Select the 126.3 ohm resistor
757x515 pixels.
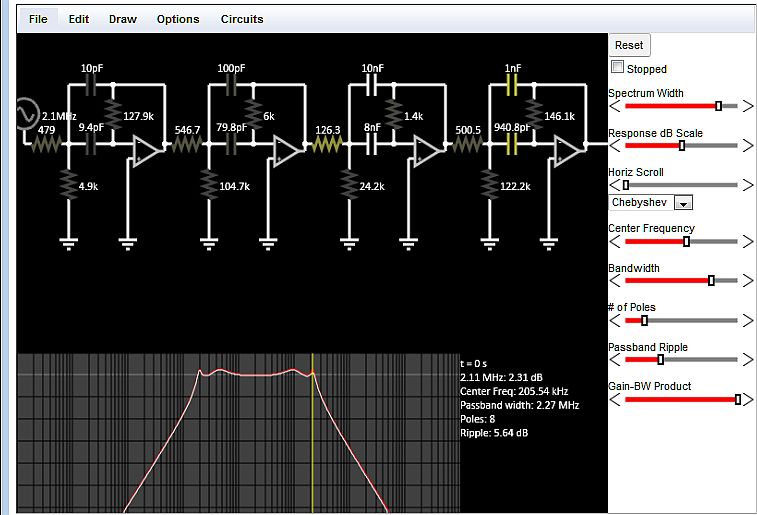coord(327,144)
